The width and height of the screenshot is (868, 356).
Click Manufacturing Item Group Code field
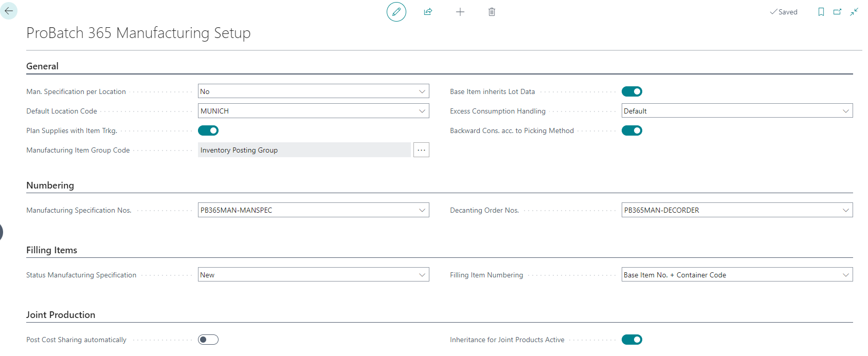(304, 150)
